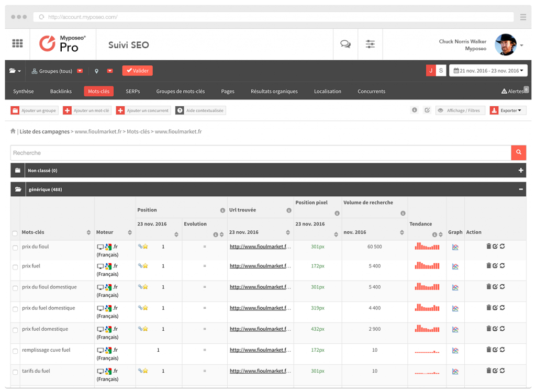Open the Exporter dropdown
The height and width of the screenshot is (392, 536).
(x=508, y=110)
